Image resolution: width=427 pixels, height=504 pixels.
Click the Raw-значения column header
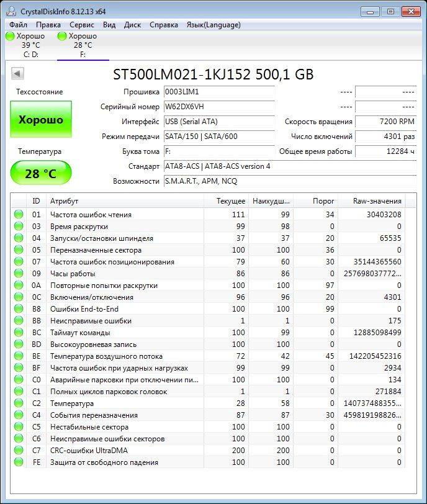tap(372, 201)
